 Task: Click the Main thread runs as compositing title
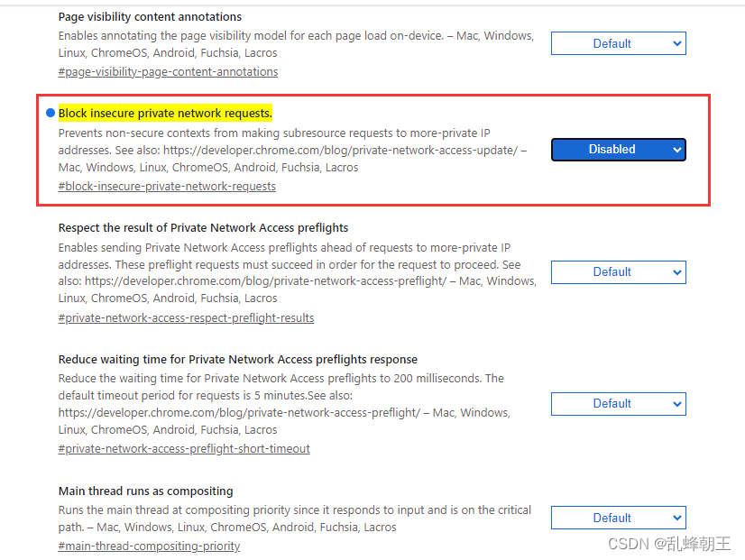(143, 491)
